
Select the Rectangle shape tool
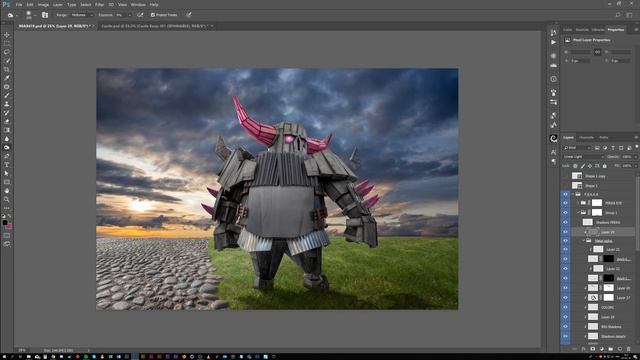(x=7, y=182)
